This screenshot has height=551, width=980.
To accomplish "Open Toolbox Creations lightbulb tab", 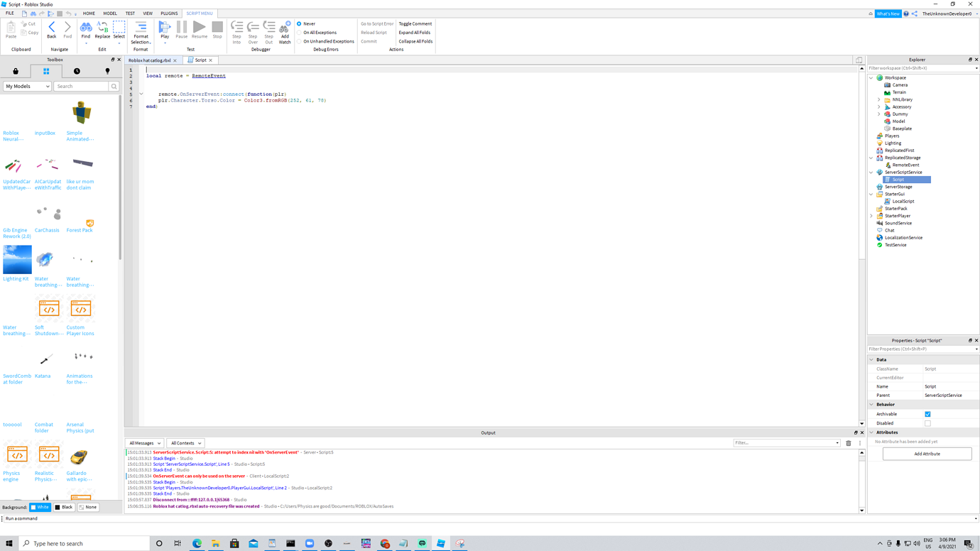I will tap(107, 71).
